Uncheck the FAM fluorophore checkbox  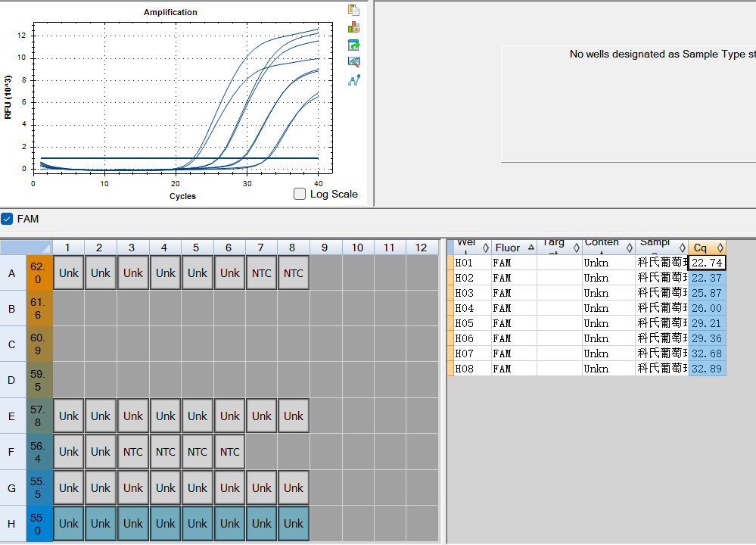[x=7, y=219]
